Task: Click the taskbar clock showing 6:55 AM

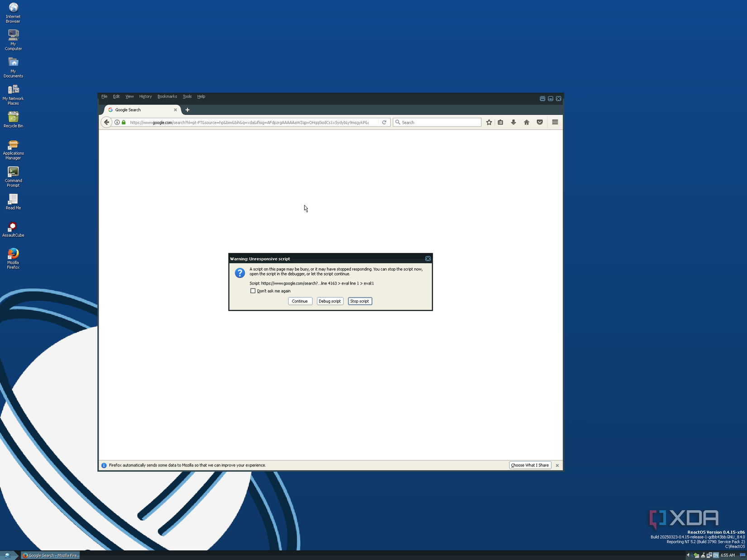Action: pos(728,555)
